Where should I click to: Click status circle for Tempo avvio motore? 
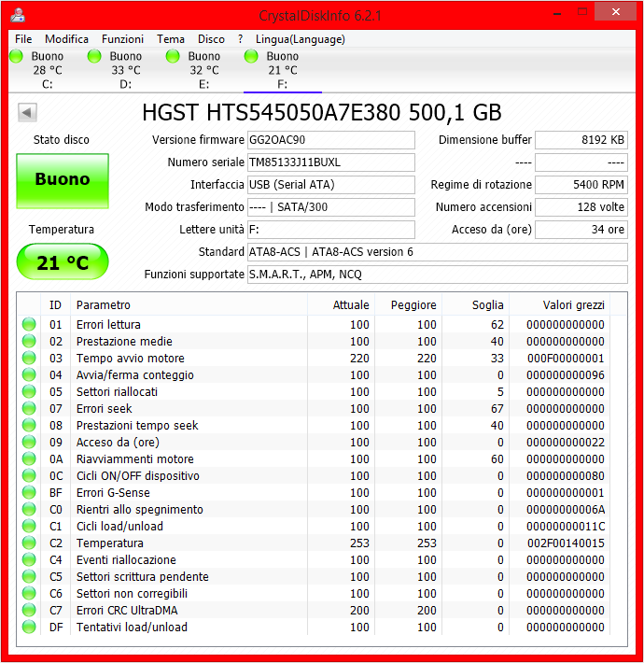(29, 359)
